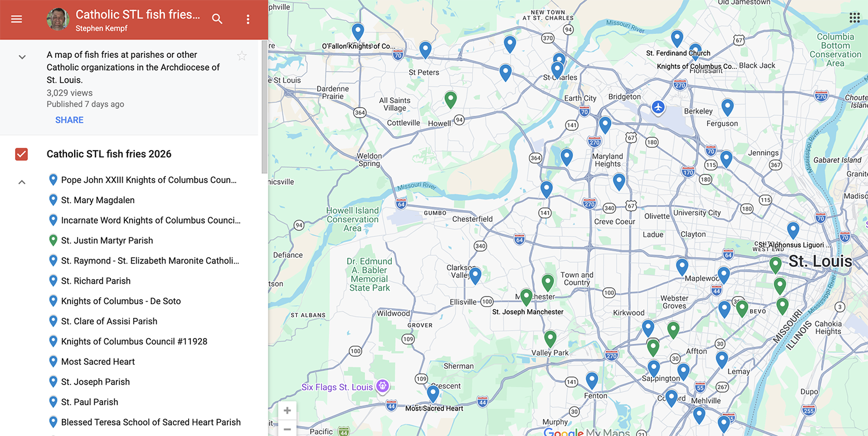This screenshot has width=868, height=436.
Task: Zoom in with the plus button
Action: tap(287, 411)
